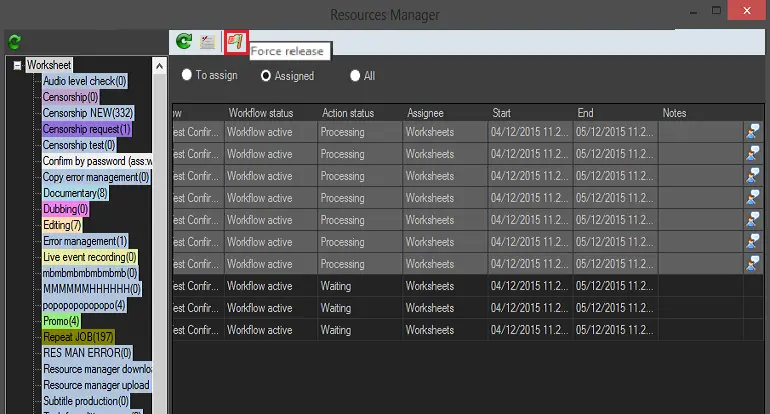Viewport: 770px width, 414px height.
Task: Click the user icon in third table row
Action: click(x=752, y=176)
